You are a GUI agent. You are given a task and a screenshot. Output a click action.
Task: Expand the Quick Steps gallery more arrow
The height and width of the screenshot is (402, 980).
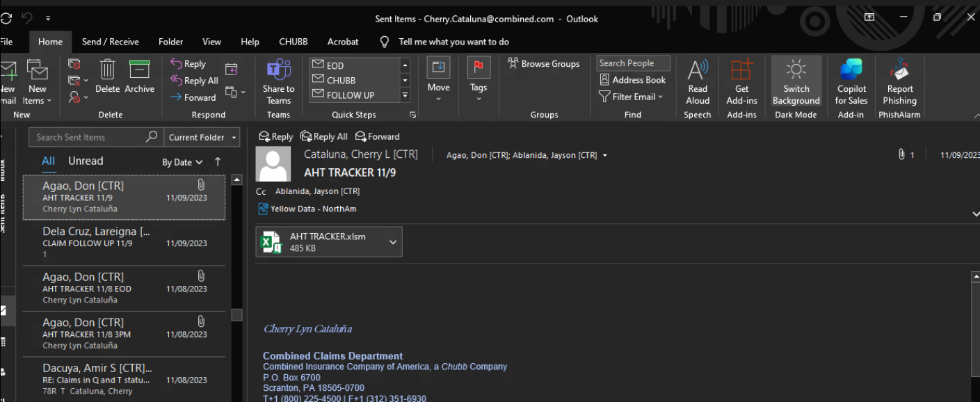tap(405, 95)
